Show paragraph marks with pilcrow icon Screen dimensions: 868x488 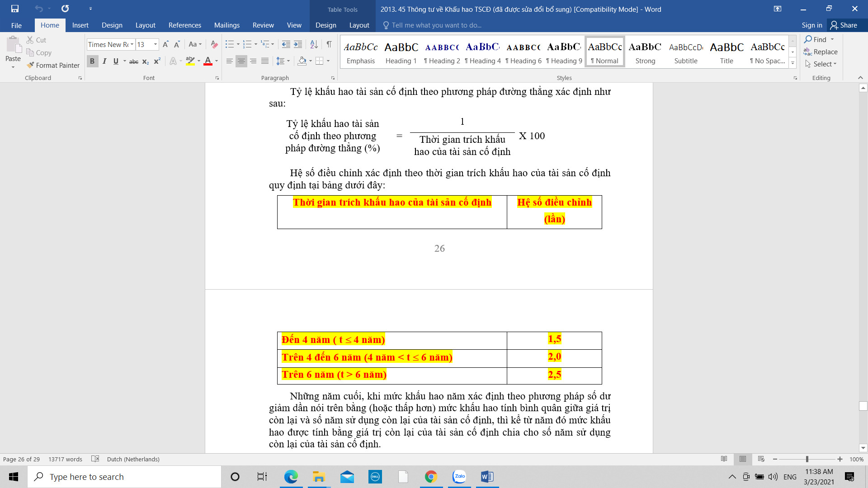[x=329, y=44]
